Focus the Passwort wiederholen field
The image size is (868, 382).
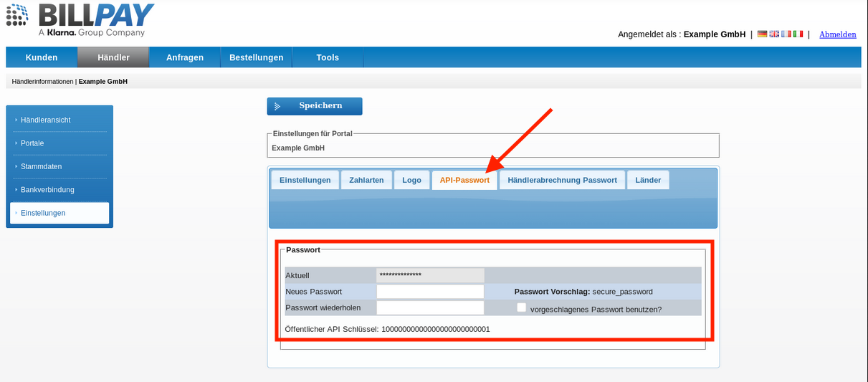coord(430,307)
